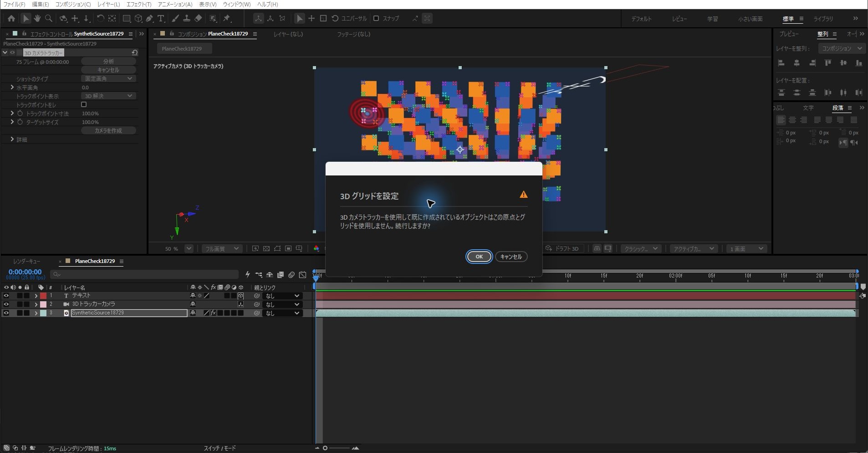Click align left edges icon in Align panel
The width and height of the screenshot is (868, 453).
(x=781, y=63)
